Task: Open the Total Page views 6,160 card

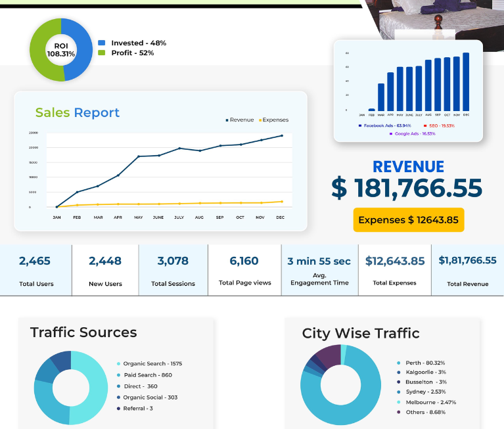Action: pyautogui.click(x=244, y=270)
